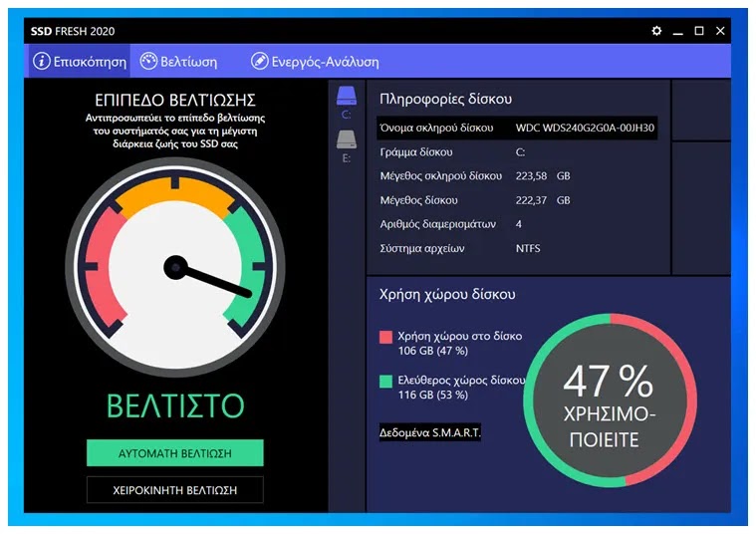Screen dimensions: 756x534
Task: Close the SSD Fresh window
Action: point(720,31)
